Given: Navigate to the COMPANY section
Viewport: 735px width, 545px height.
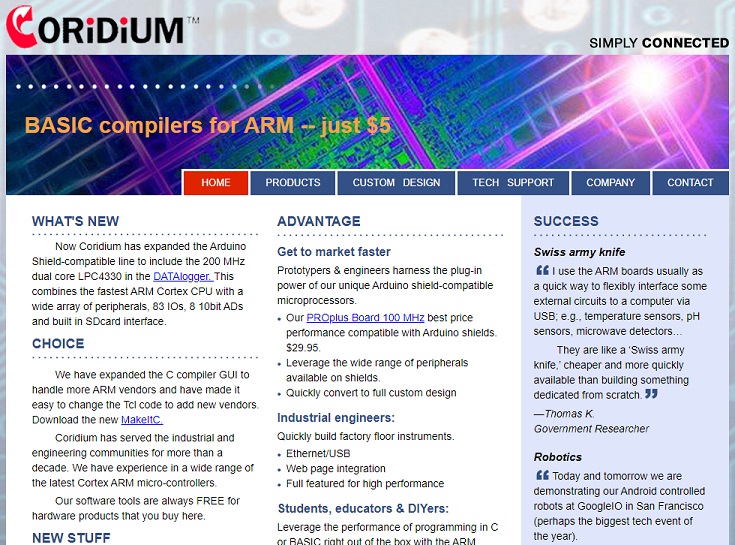Looking at the screenshot, I should click(x=610, y=183).
